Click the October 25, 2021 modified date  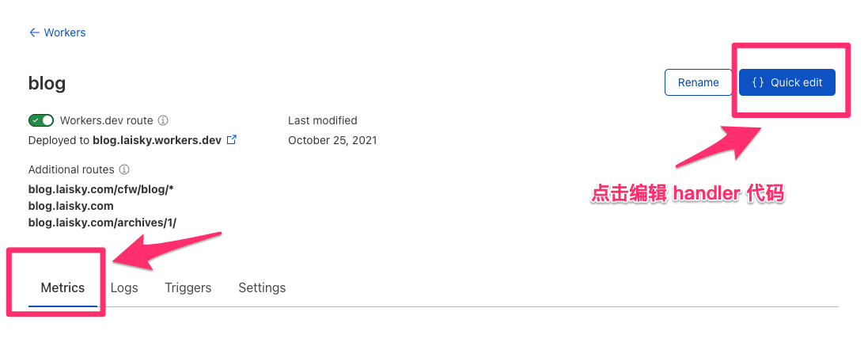point(332,140)
